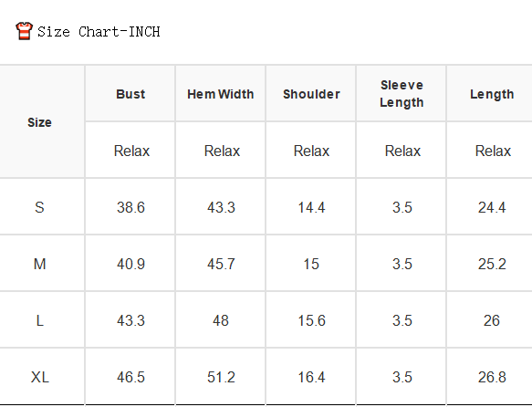Click the Relax label under Bust
The width and height of the screenshot is (532, 407).
131,151
